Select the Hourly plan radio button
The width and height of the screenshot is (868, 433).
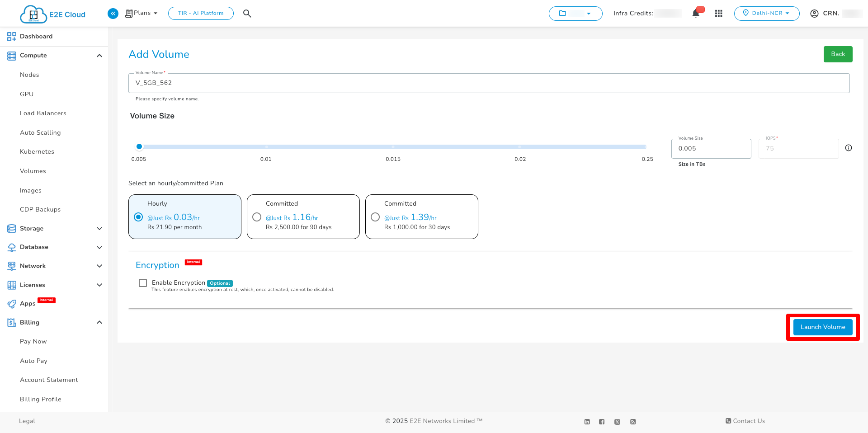pos(138,217)
